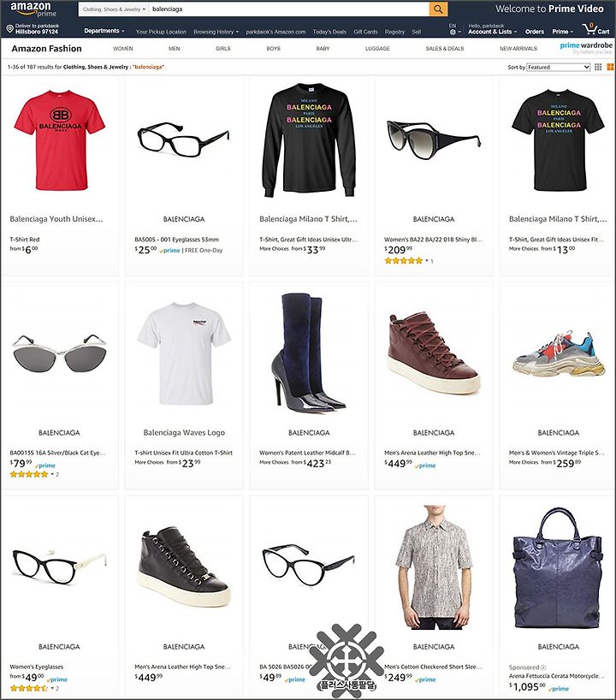Open the Balenciaga Waves Logo product link
This screenshot has height=700, width=616.
point(184,433)
